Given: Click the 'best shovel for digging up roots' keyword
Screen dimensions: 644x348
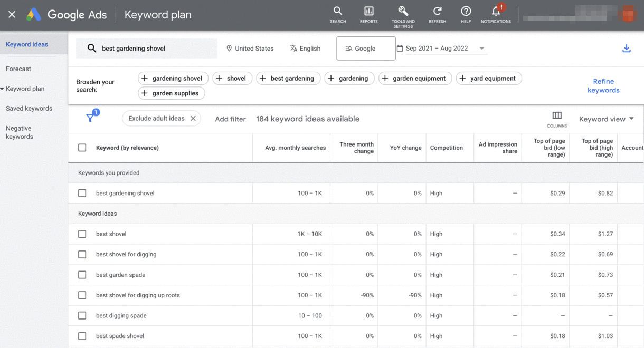Looking at the screenshot, I should tap(138, 295).
